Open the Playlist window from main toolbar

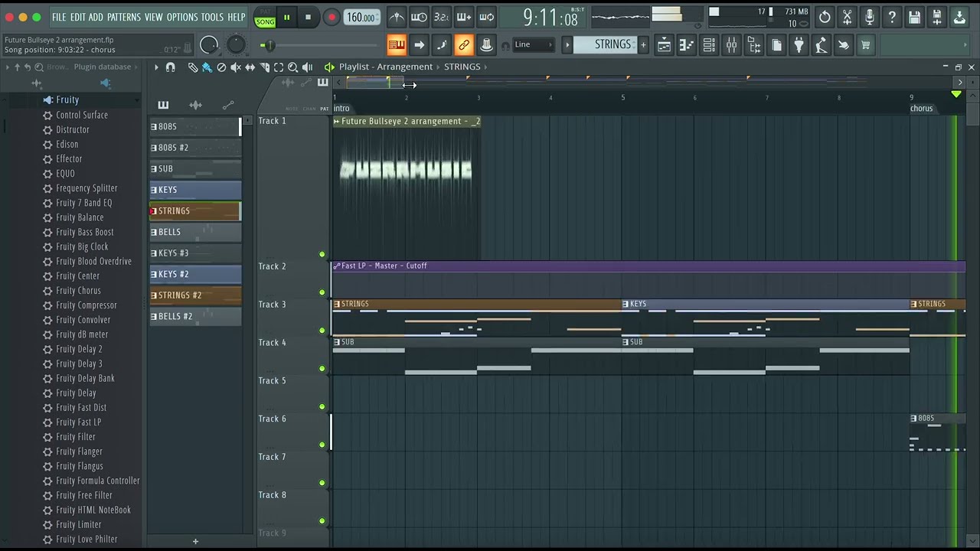(x=664, y=45)
